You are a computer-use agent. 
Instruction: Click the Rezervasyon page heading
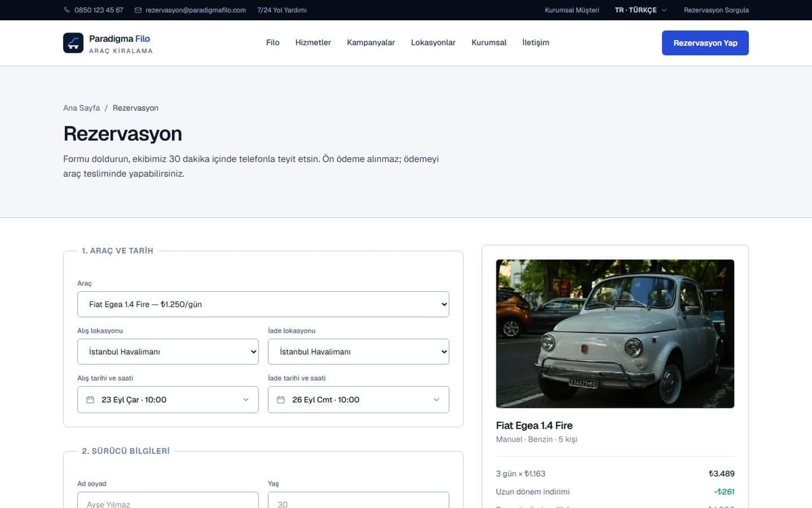pyautogui.click(x=122, y=133)
